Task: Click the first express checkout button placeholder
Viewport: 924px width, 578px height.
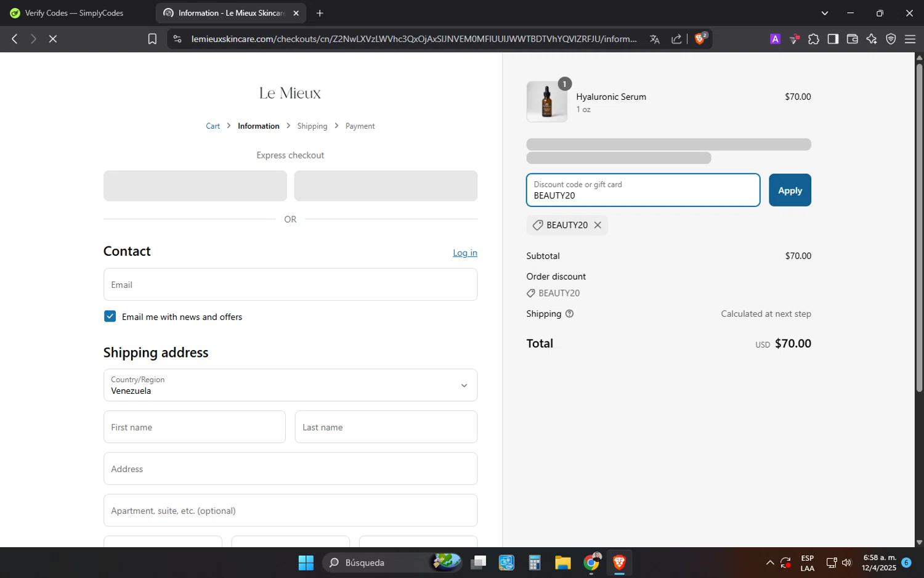Action: [195, 185]
